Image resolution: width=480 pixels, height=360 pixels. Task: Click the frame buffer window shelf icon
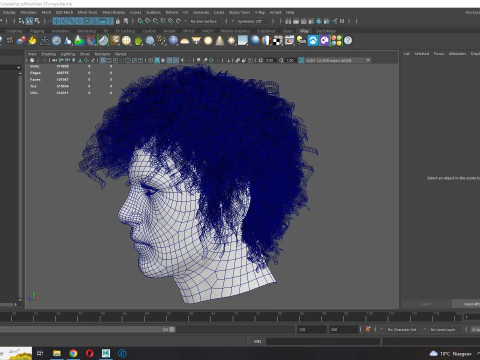289,41
